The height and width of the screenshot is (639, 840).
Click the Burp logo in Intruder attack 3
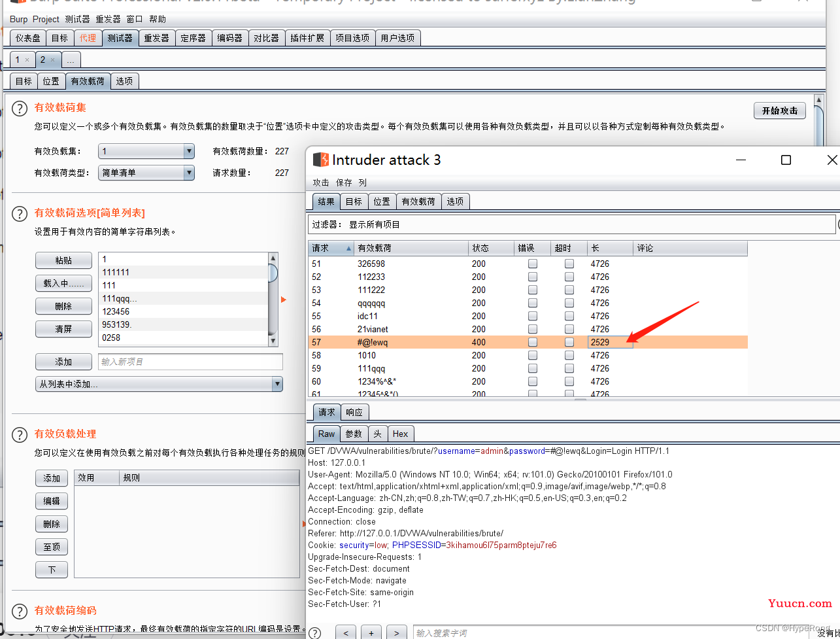tap(320, 160)
